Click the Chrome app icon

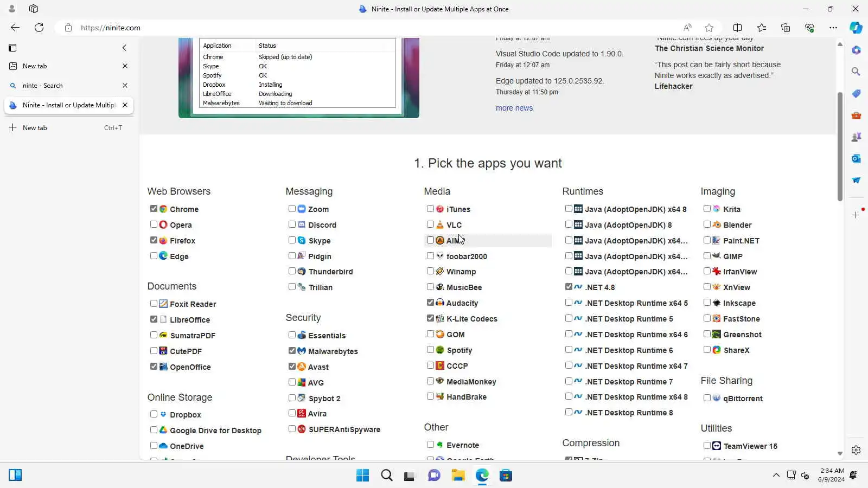[163, 209]
